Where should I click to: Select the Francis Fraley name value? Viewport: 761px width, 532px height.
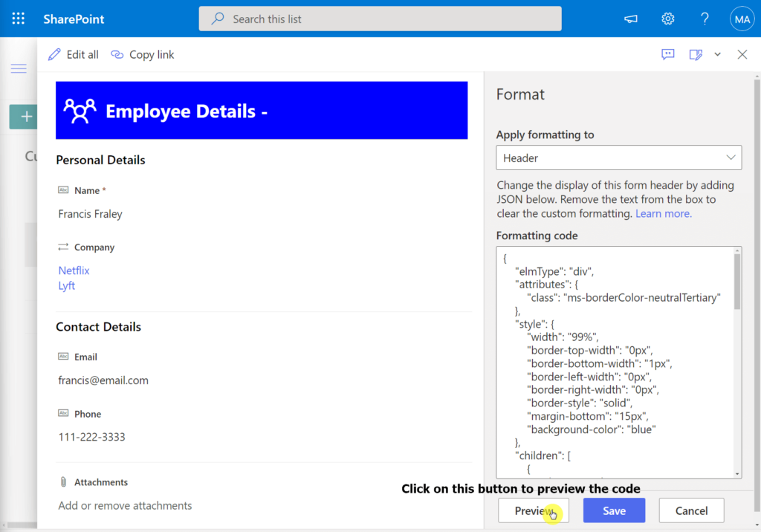click(90, 214)
